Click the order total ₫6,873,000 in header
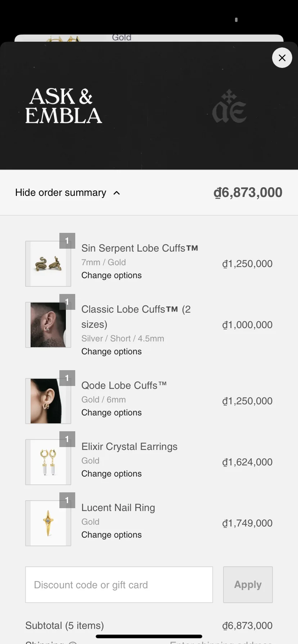Screen dimensions: 298x644 [248, 193]
